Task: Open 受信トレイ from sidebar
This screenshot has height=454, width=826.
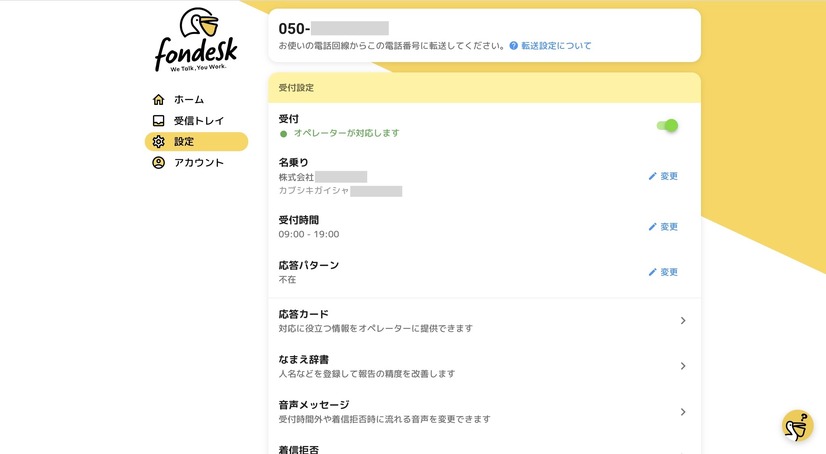Action: [x=199, y=121]
